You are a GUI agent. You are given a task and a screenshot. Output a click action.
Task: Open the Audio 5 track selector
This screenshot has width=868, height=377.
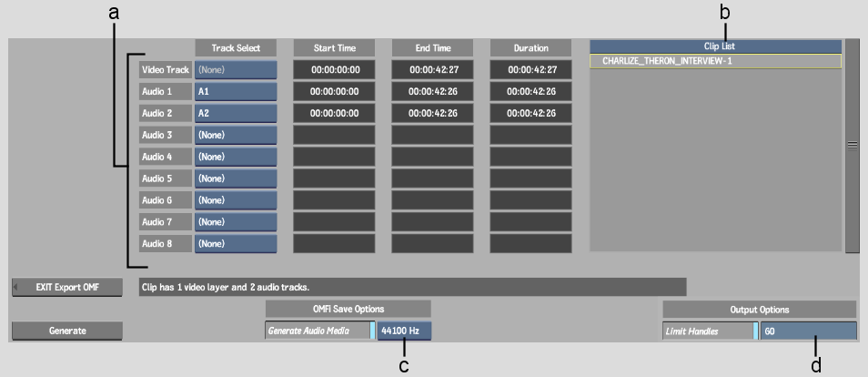point(236,178)
